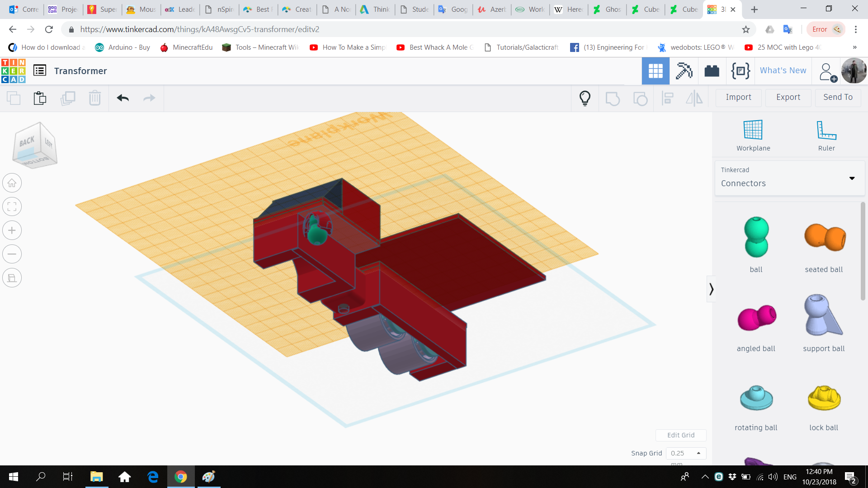
Task: Click the Undo arrow icon
Action: [x=122, y=98]
